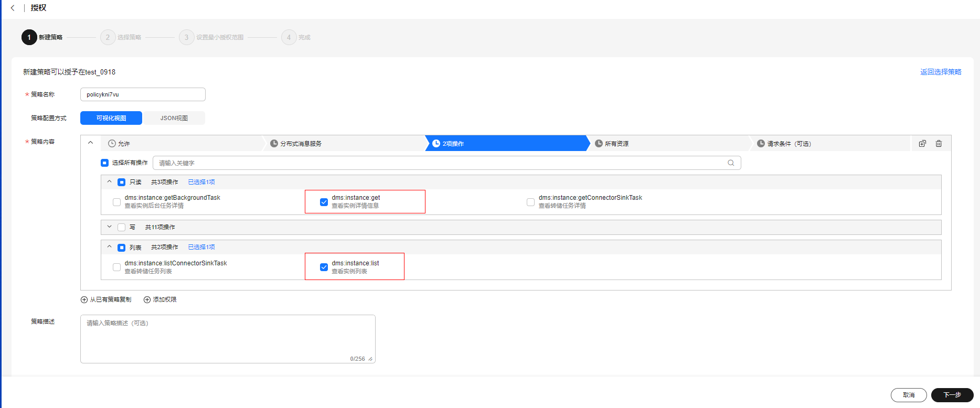
Task: Check the 写 group checkbox
Action: 121,228
